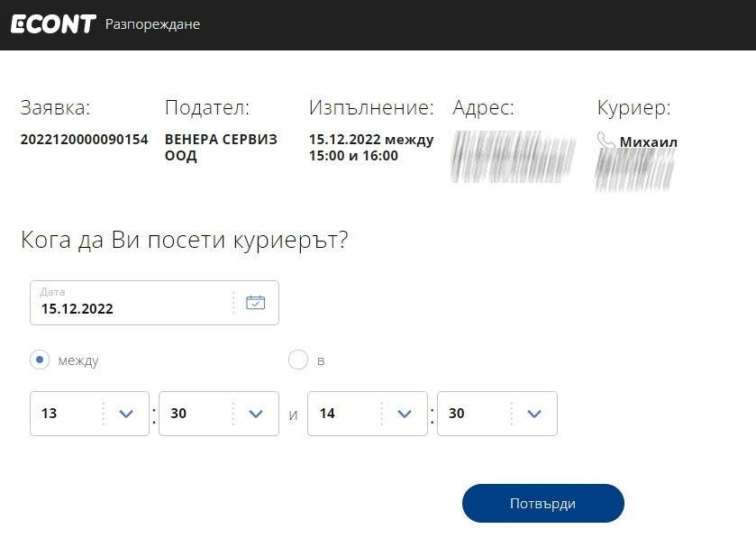The height and width of the screenshot is (538, 756).
Task: Open the end minutes dropdown
Action: click(x=533, y=414)
